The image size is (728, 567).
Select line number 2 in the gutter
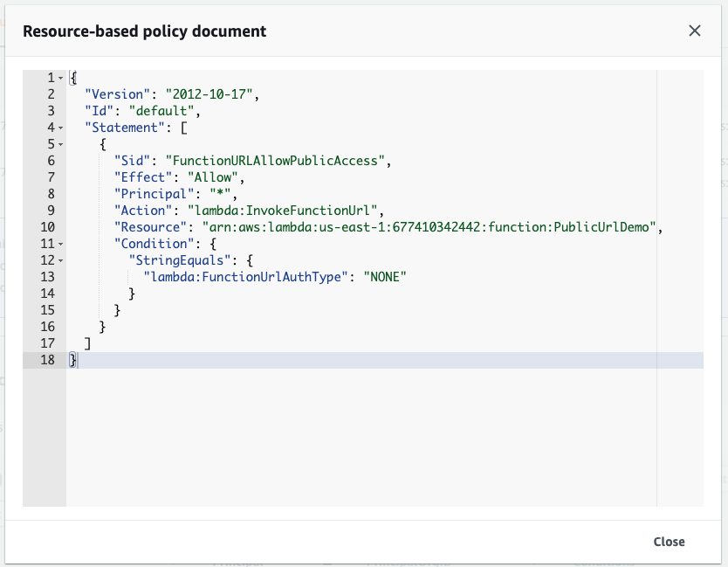point(51,93)
